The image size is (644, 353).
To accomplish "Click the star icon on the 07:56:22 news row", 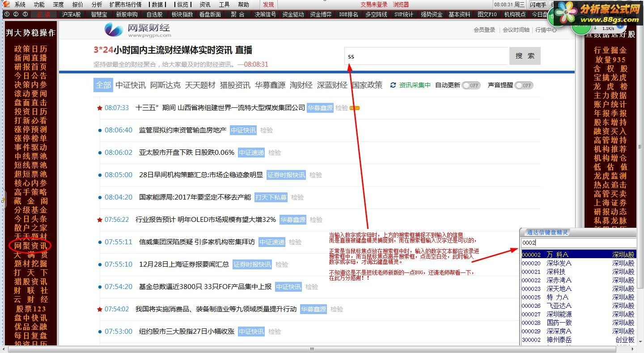I will click(x=100, y=220).
